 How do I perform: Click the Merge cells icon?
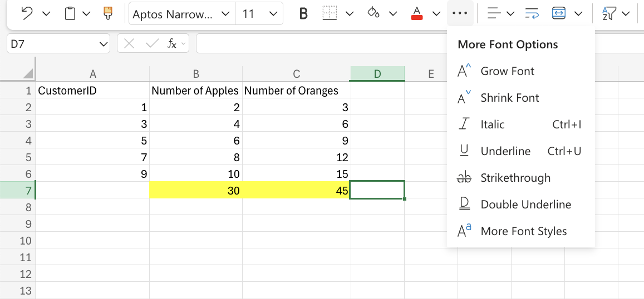pos(559,13)
